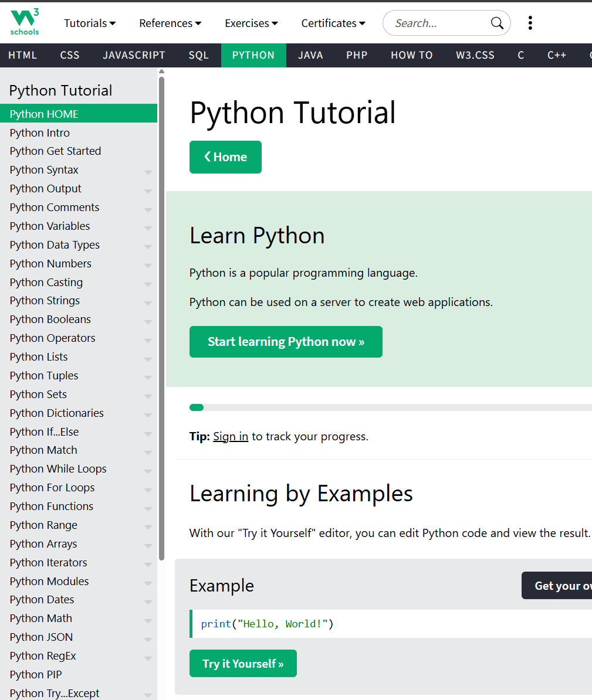This screenshot has width=592, height=700.
Task: Open the Tutorials dropdown menu
Action: [x=89, y=23]
